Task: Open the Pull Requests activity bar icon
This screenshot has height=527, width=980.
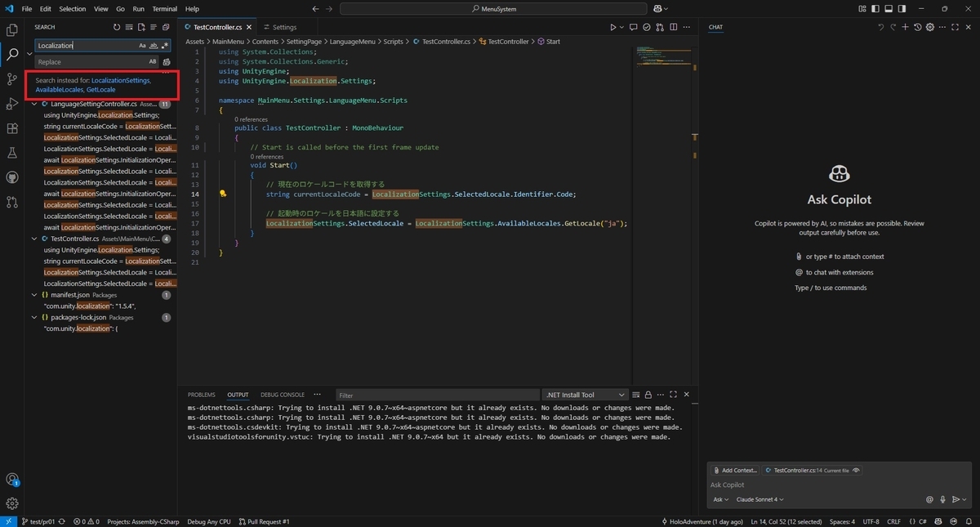Action: point(12,202)
